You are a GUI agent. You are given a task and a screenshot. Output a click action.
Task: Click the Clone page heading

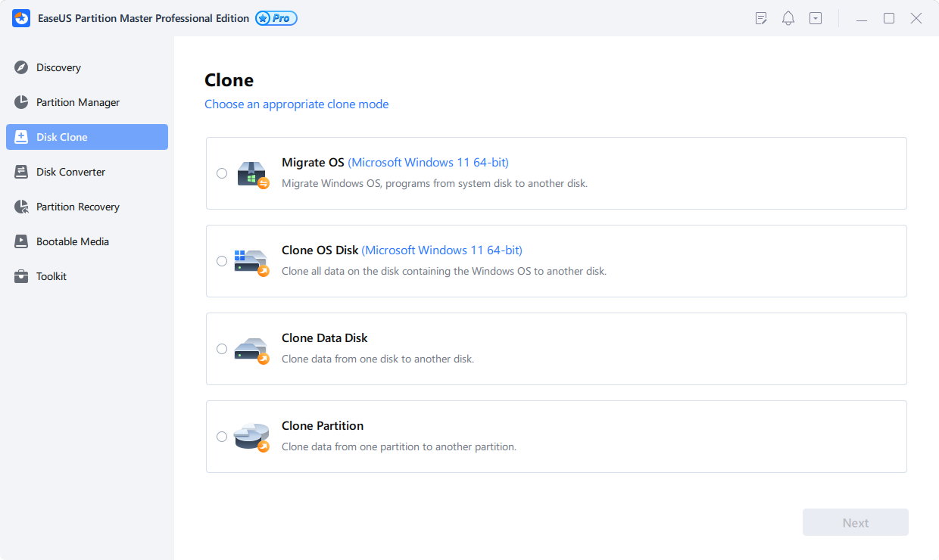pyautogui.click(x=229, y=79)
